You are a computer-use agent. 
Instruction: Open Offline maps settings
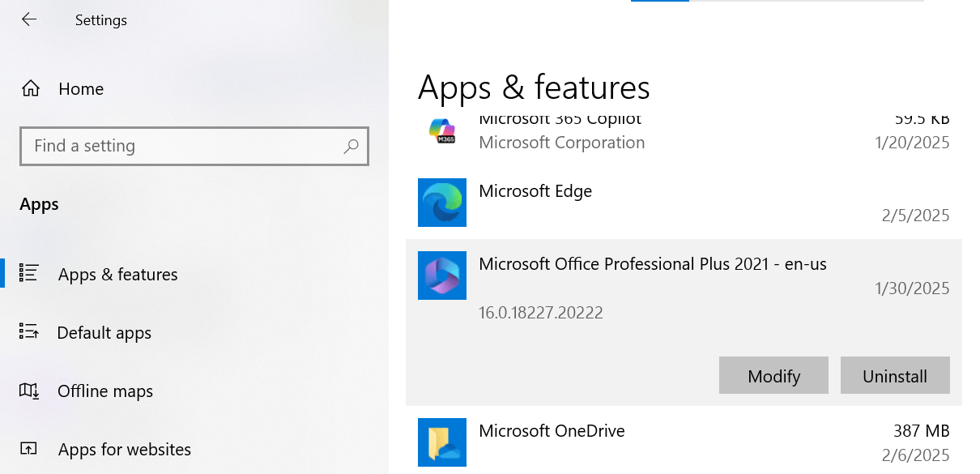(105, 391)
